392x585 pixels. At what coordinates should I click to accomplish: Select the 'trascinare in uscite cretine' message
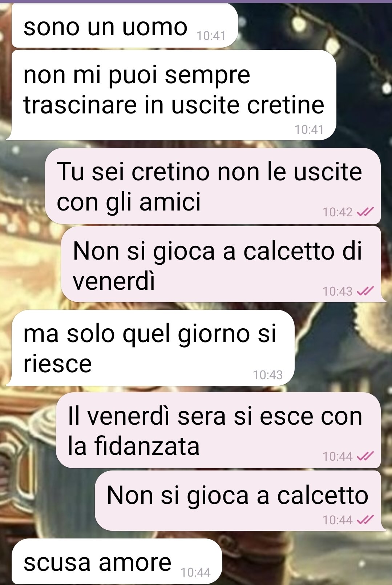(172, 95)
